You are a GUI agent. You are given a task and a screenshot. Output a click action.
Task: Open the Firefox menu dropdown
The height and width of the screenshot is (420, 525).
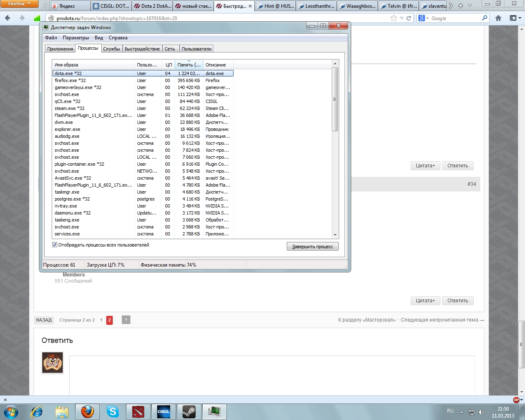click(x=19, y=4)
